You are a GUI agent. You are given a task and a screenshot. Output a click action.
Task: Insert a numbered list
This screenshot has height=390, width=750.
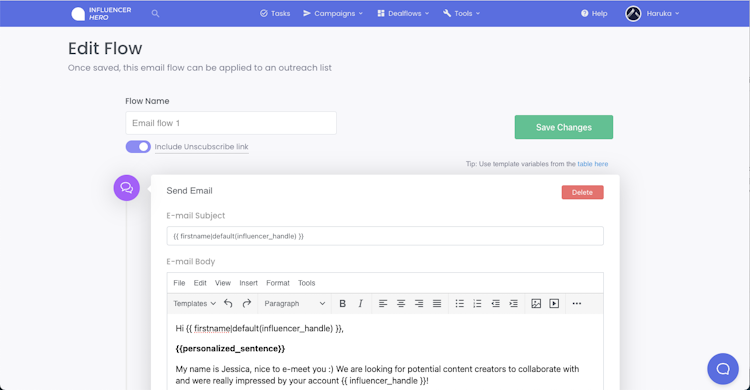pos(477,303)
